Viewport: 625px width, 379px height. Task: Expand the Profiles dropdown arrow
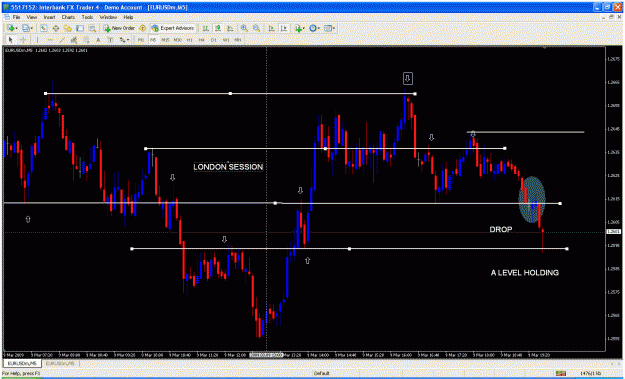32,28
